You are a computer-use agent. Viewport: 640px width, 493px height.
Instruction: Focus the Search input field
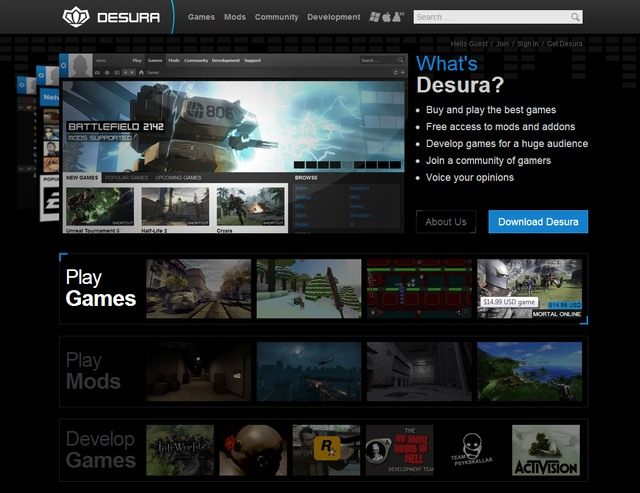tap(491, 17)
